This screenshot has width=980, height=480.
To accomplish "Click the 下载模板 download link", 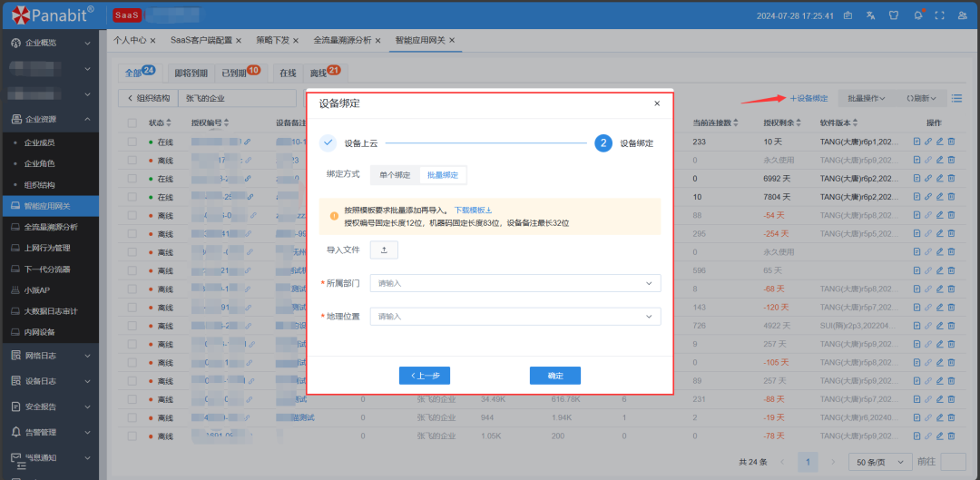I will (472, 210).
